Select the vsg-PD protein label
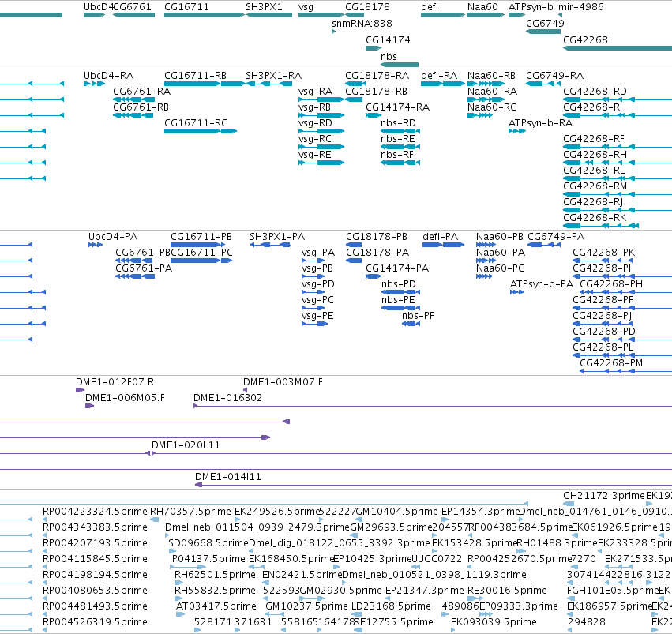 [x=318, y=284]
